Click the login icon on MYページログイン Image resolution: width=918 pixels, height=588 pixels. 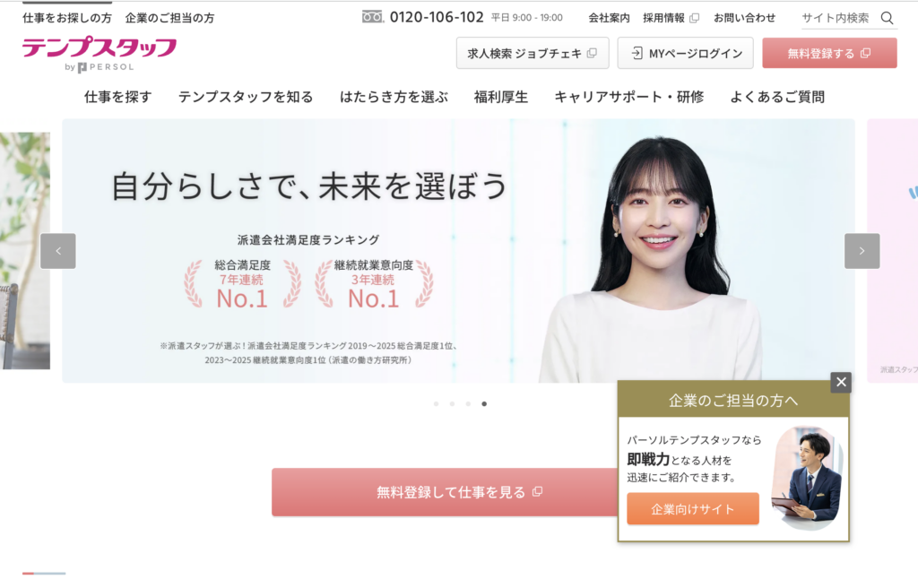click(x=637, y=53)
